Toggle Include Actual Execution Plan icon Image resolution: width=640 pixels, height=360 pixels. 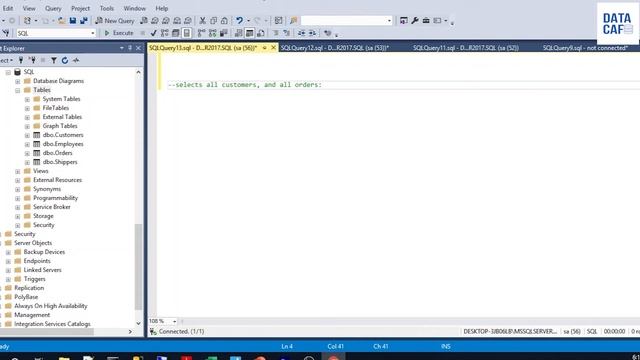[x=201, y=33]
